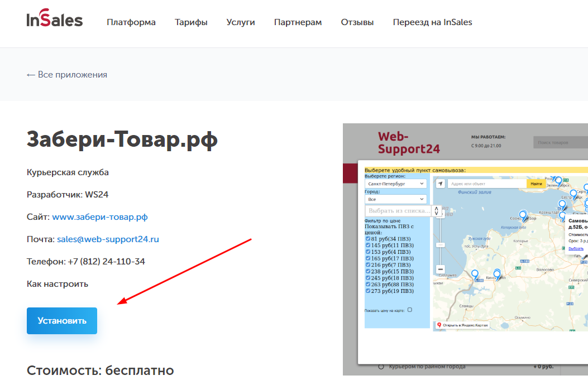Uncheck the 263 руб (88 ПВЗ) filter
This screenshot has width=588, height=385.
[368, 284]
